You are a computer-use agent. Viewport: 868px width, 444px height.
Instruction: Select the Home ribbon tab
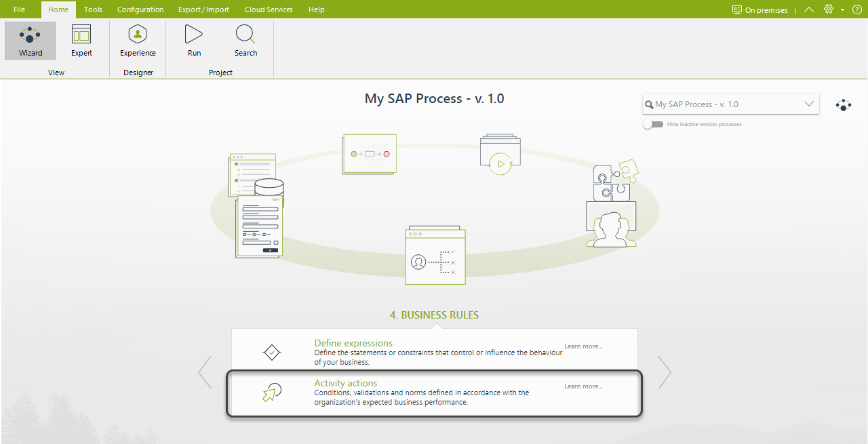(58, 9)
